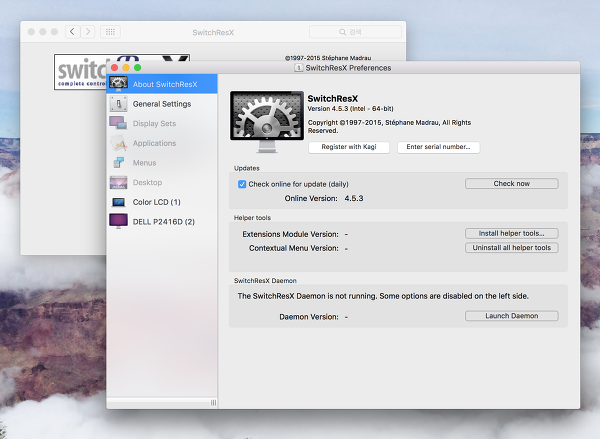Click the Daemon Version label
This screenshot has height=439, width=600.
tap(309, 317)
